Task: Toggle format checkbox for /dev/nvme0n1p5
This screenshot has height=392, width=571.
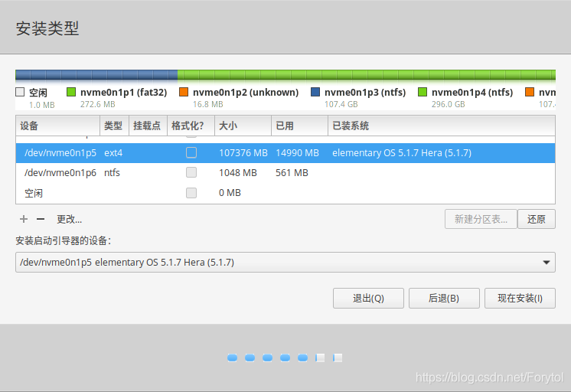Action: (x=191, y=152)
